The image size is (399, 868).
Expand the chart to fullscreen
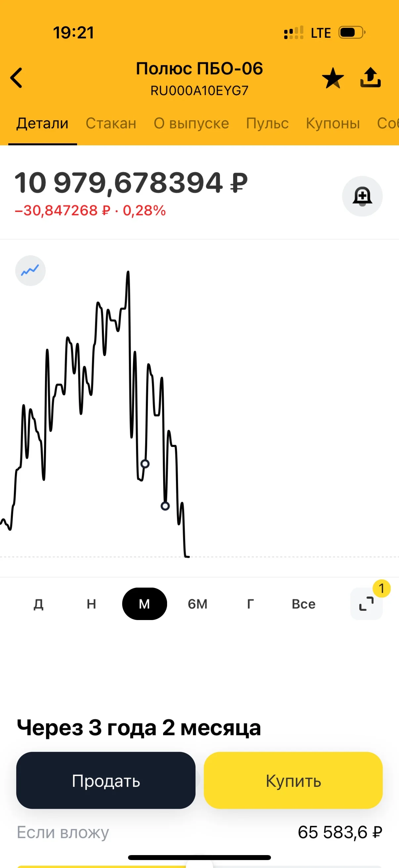tap(366, 603)
